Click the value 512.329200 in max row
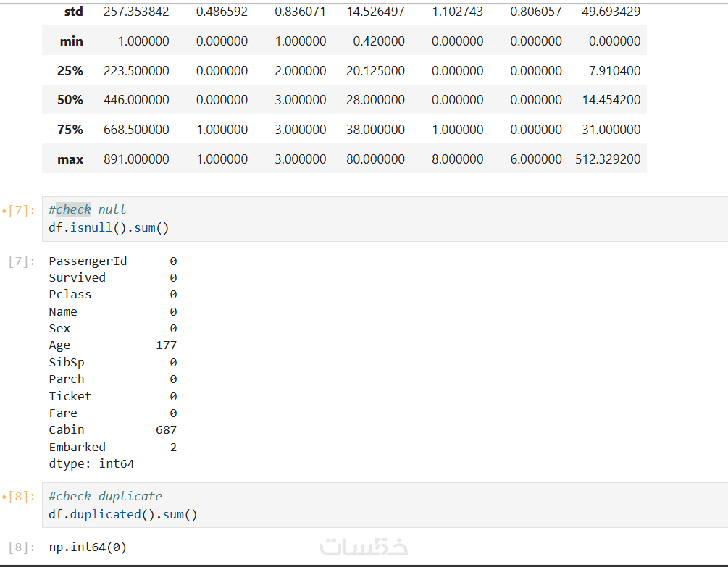The width and height of the screenshot is (728, 567). [x=608, y=159]
